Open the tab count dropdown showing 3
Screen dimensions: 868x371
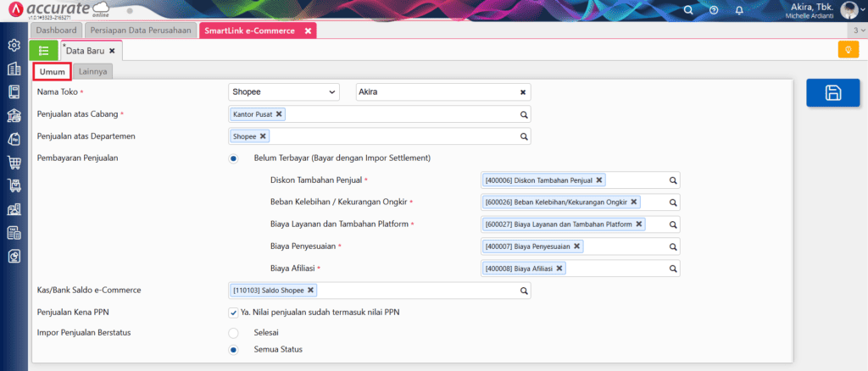[x=856, y=30]
